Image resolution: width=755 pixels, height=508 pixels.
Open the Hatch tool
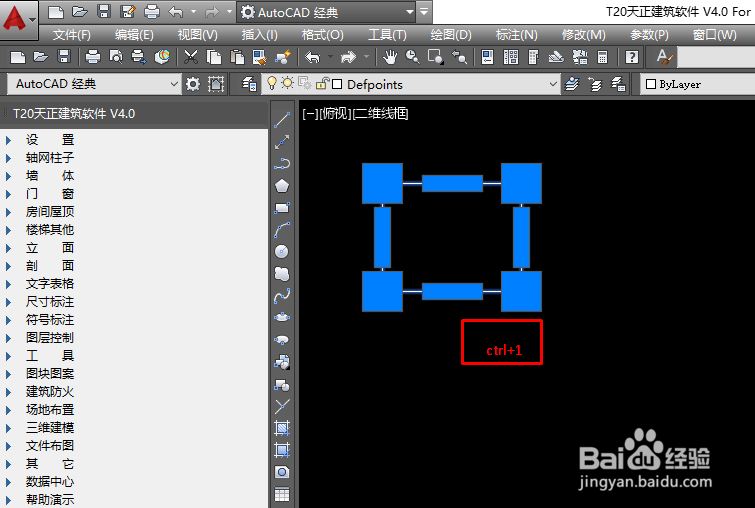click(x=282, y=428)
